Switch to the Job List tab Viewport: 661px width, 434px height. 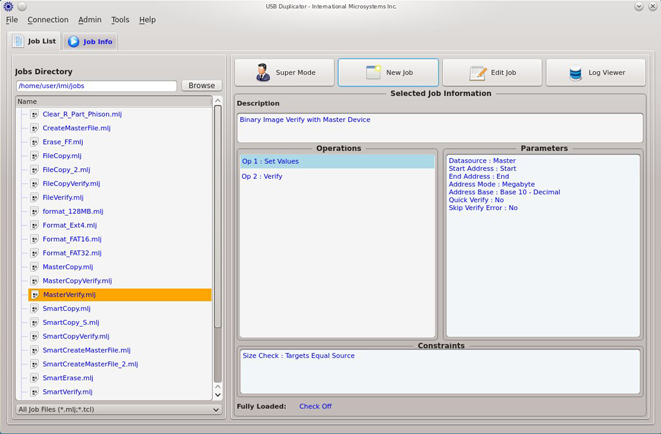pyautogui.click(x=34, y=41)
